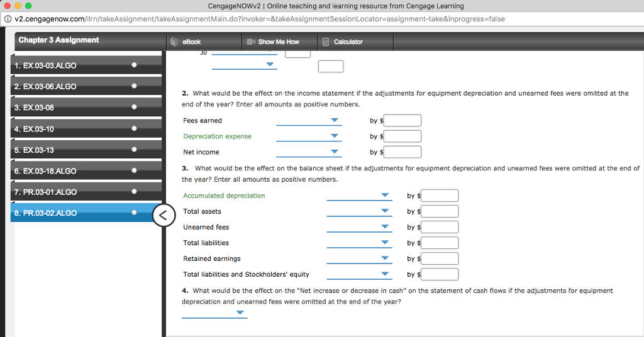Click the Accumulated depreciation amount field
The height and width of the screenshot is (337, 644).
(440, 196)
